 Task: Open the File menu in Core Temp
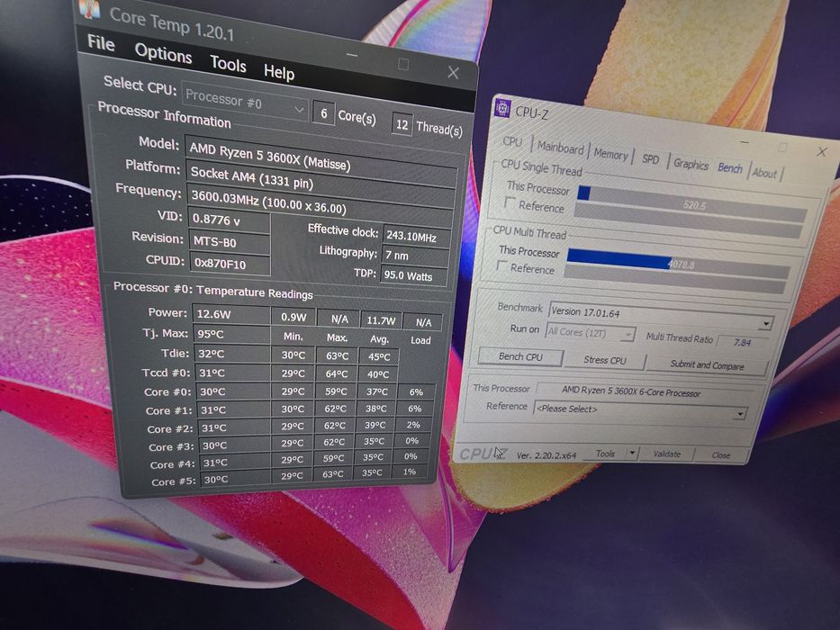pos(101,42)
